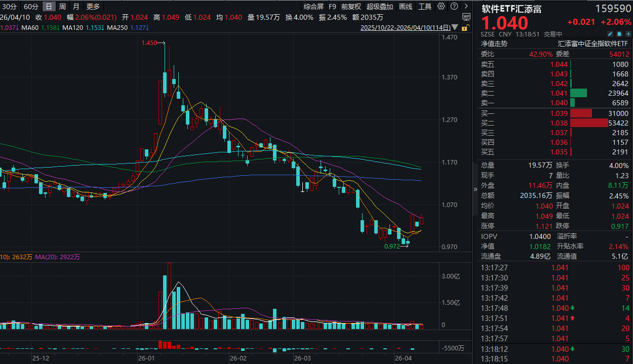Open date range dropdown triangle

click(454, 27)
